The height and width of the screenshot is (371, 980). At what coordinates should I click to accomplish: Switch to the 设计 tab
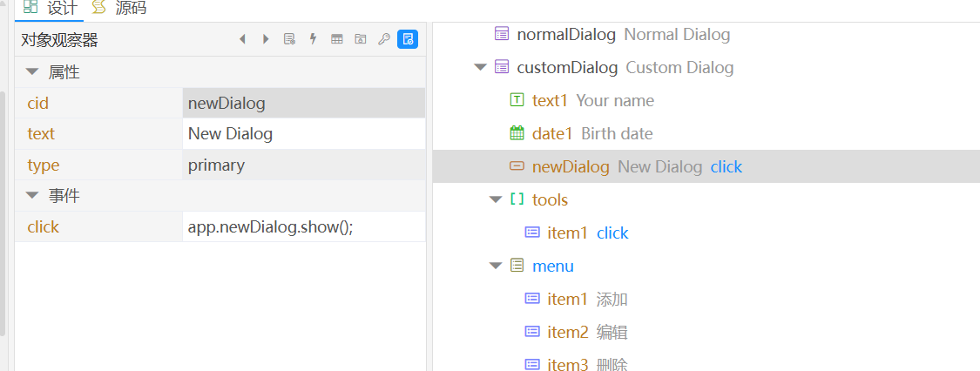(x=51, y=8)
